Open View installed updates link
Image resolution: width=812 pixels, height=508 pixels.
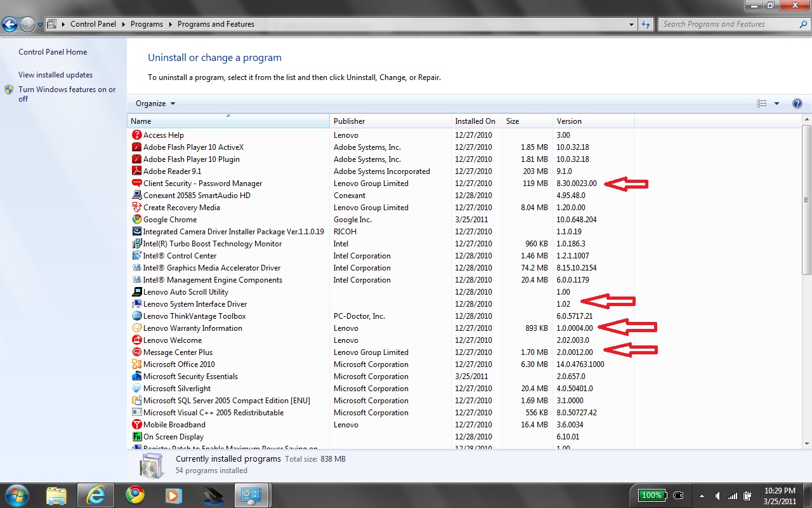(55, 75)
